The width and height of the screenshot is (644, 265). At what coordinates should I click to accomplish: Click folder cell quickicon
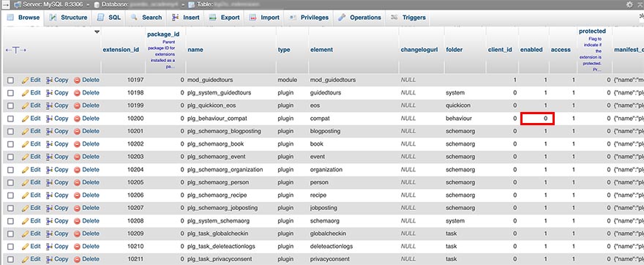(458, 105)
